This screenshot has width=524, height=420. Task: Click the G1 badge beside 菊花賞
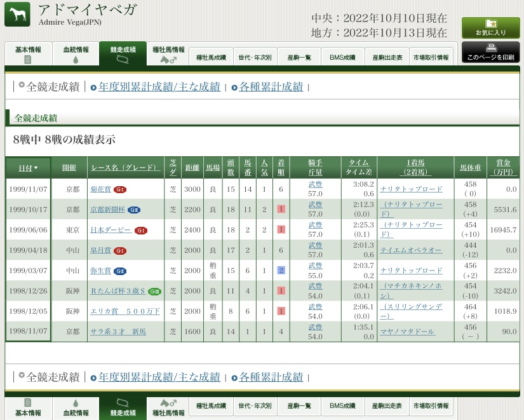[120, 189]
